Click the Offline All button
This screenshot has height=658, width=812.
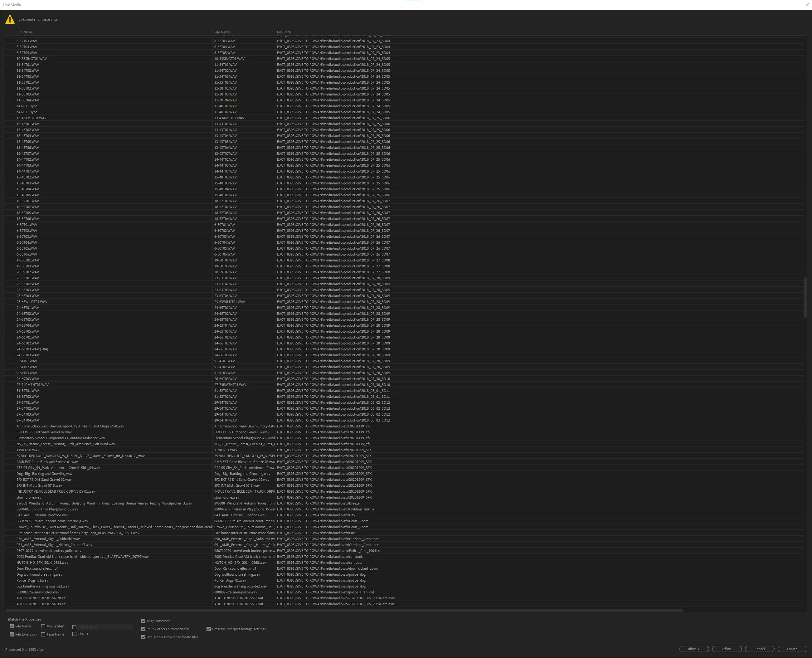coord(694,649)
